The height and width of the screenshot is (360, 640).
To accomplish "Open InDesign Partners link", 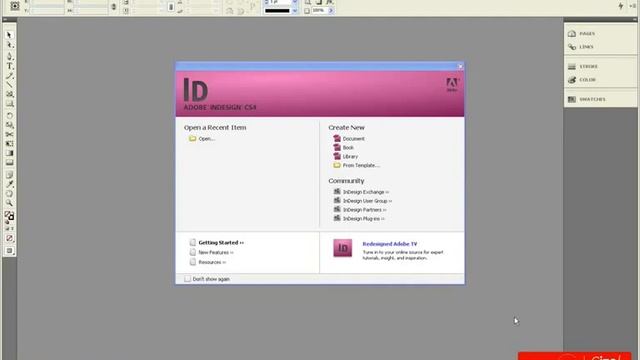I will pos(360,210).
